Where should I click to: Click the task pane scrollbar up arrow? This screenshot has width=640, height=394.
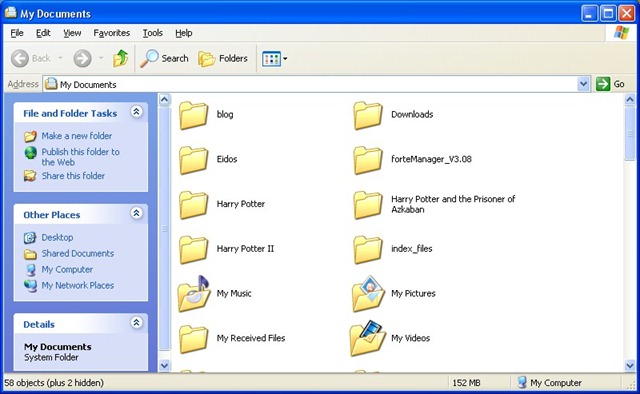tap(164, 99)
